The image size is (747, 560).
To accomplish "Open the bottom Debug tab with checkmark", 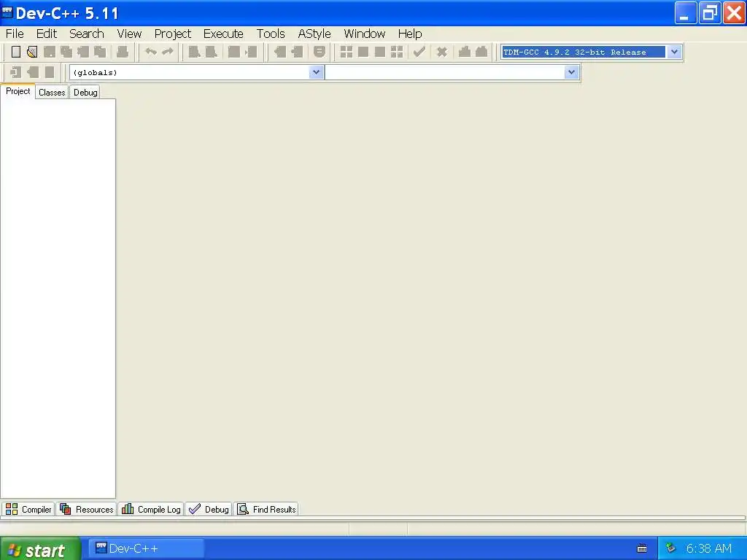I will (x=209, y=510).
